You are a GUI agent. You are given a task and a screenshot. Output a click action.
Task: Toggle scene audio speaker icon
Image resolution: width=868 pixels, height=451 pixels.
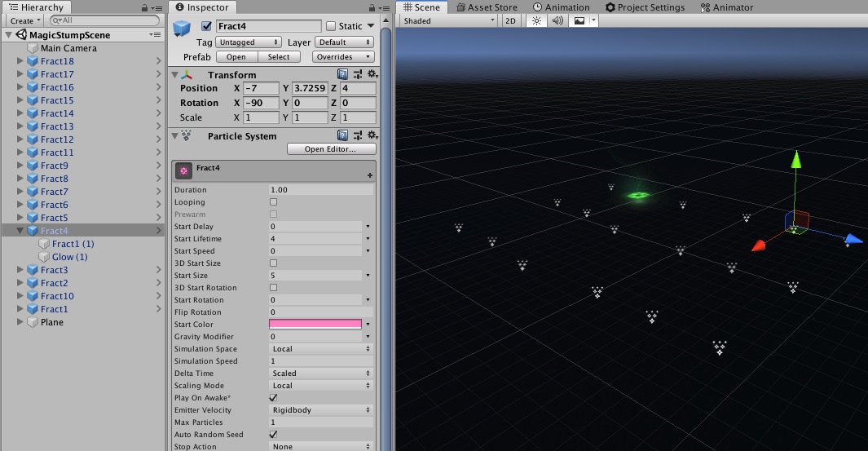pos(557,20)
